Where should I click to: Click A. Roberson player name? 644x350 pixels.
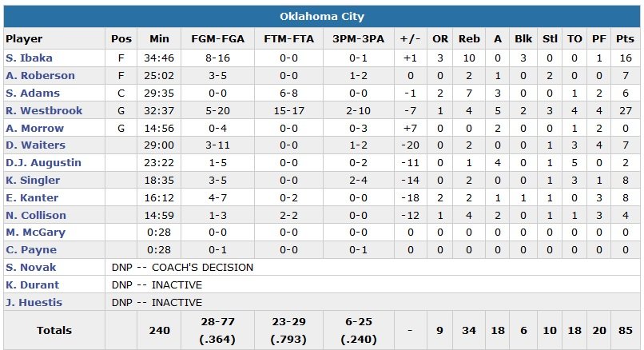point(40,76)
